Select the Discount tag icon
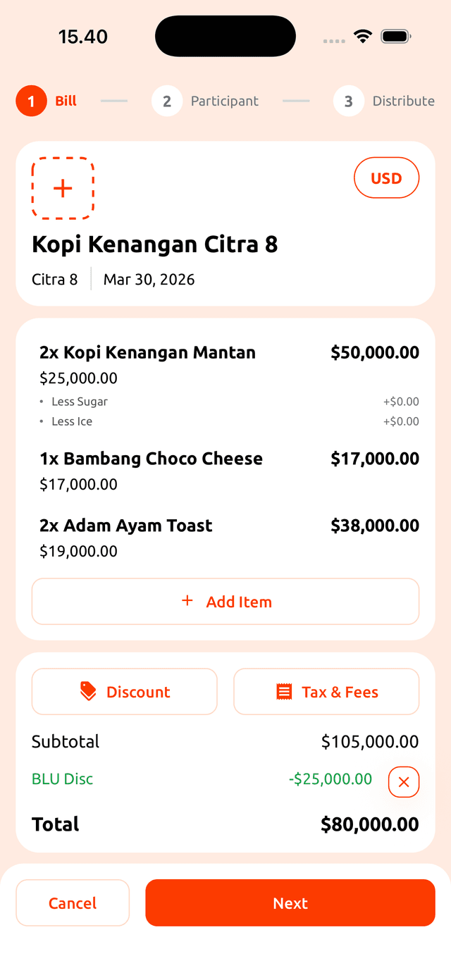This screenshot has width=451, height=980. pyautogui.click(x=88, y=691)
